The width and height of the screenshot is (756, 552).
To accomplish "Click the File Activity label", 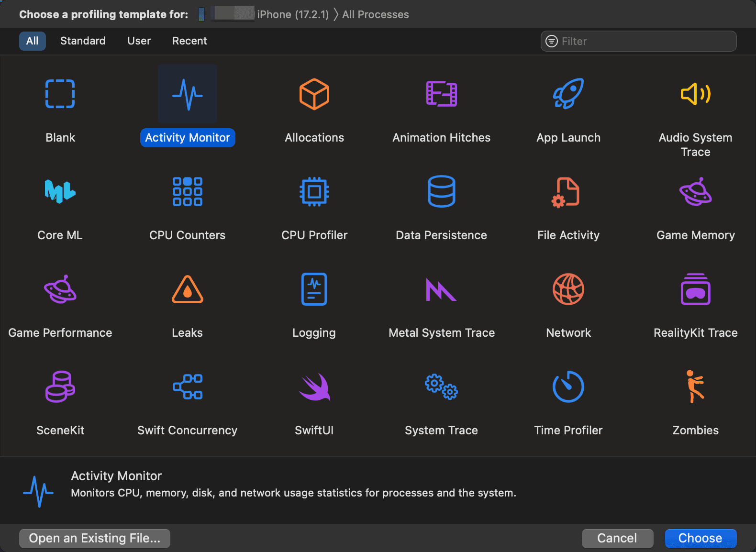I will click(568, 235).
